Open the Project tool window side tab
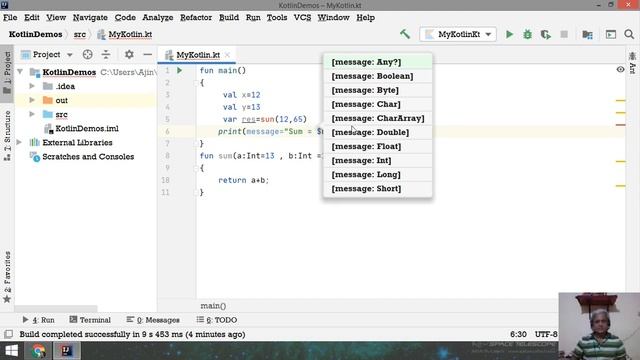The width and height of the screenshot is (640, 360). point(7,73)
